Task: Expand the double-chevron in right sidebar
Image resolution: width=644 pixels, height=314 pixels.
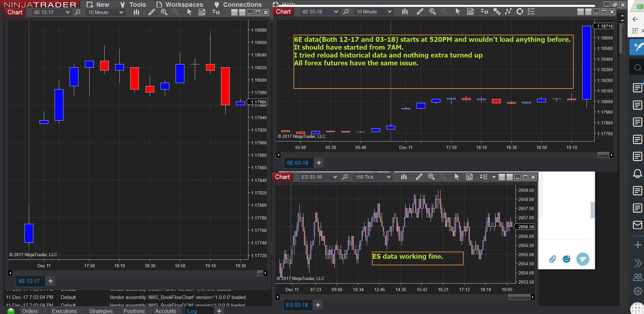Action: point(637,263)
